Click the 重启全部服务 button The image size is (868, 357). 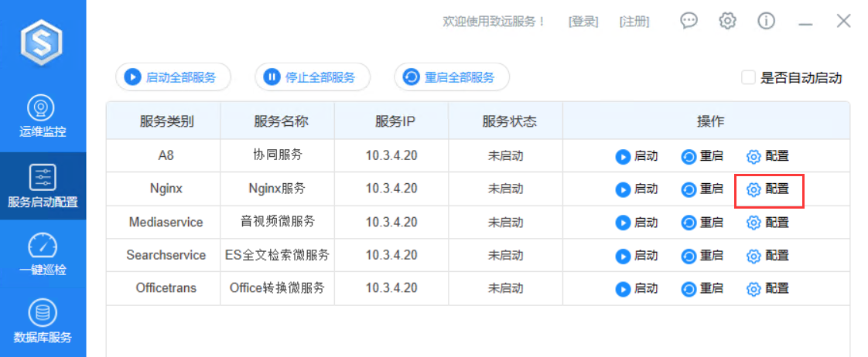452,77
